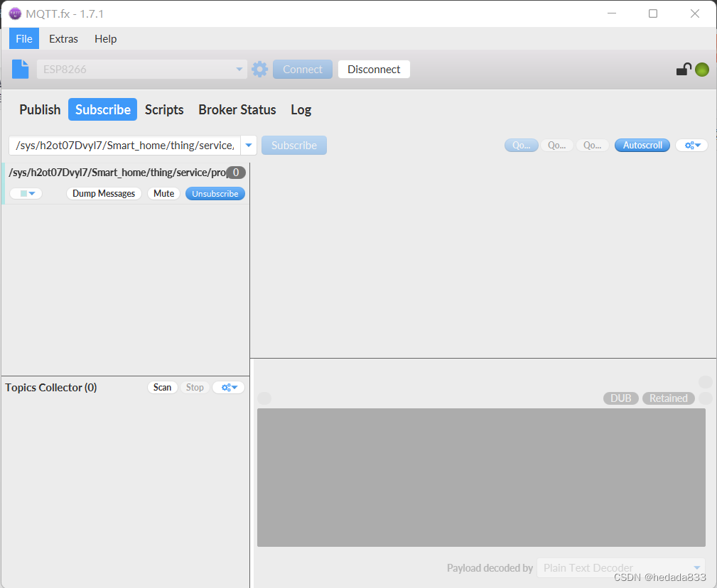
Task: Click the message count badge showing 0
Action: [236, 173]
